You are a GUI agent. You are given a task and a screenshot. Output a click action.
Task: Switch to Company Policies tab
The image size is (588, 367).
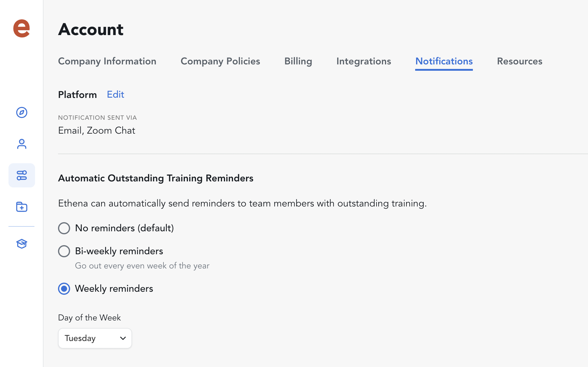[x=220, y=61]
